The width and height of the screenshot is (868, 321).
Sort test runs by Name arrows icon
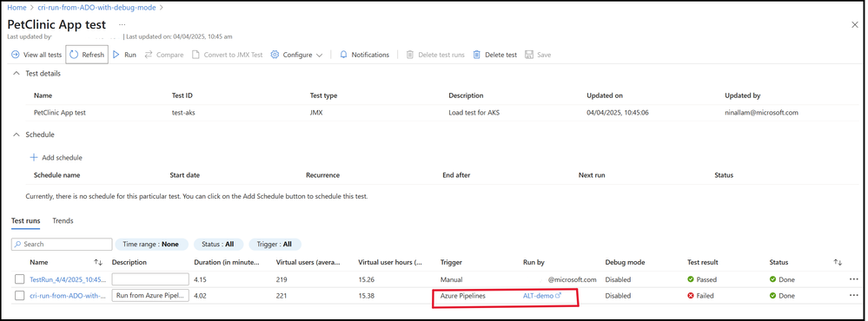click(98, 262)
